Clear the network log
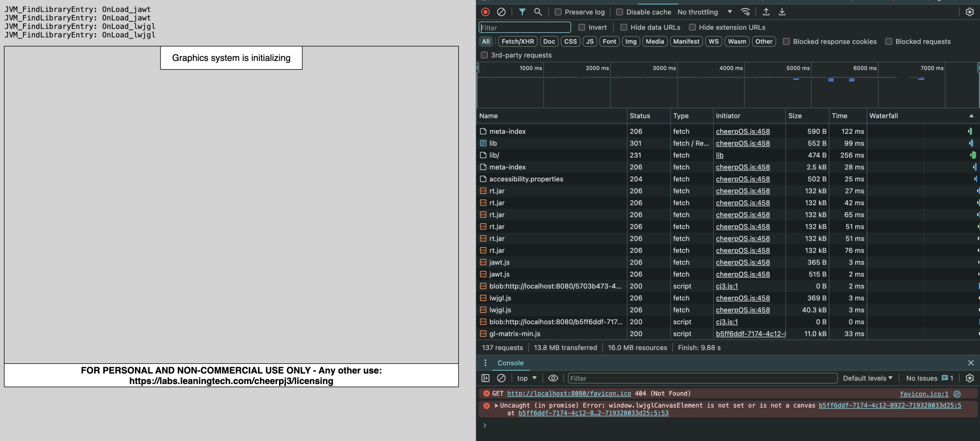980x441 pixels. tap(501, 12)
